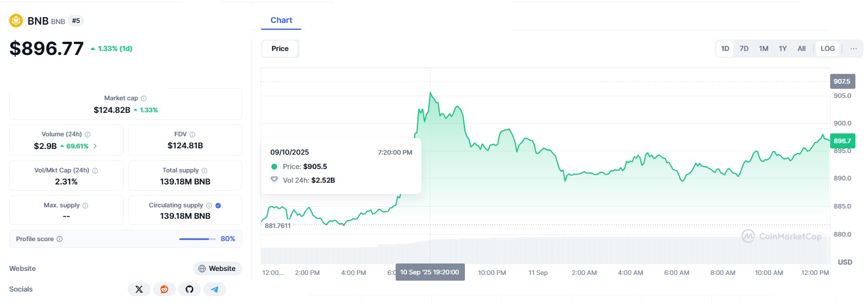Click the BNB coin logo icon

[16, 21]
